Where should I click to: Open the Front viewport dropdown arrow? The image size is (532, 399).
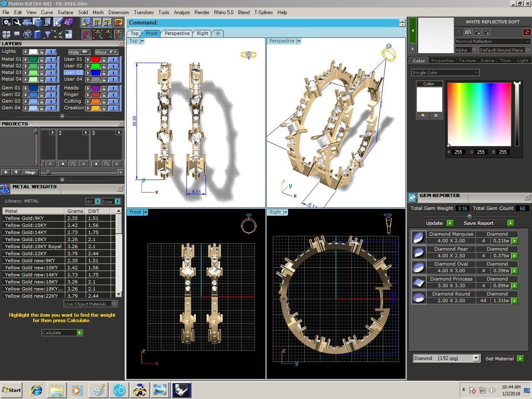click(x=145, y=212)
